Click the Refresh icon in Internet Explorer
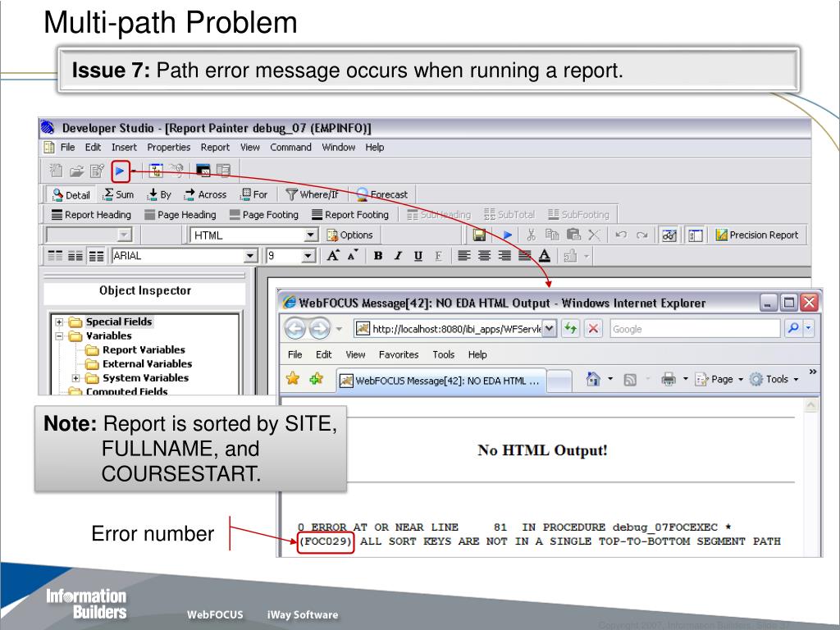This screenshot has height=630, width=840. coord(571,328)
